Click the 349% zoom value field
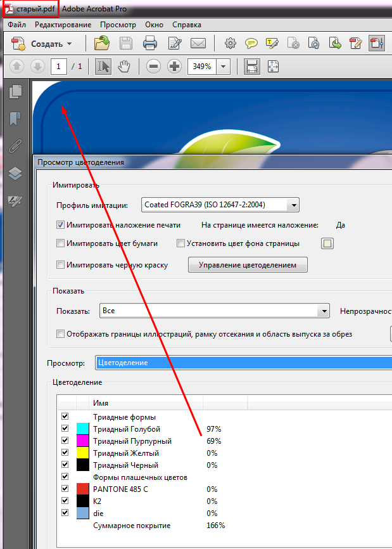Screen dimensions: 392x549 (202, 66)
